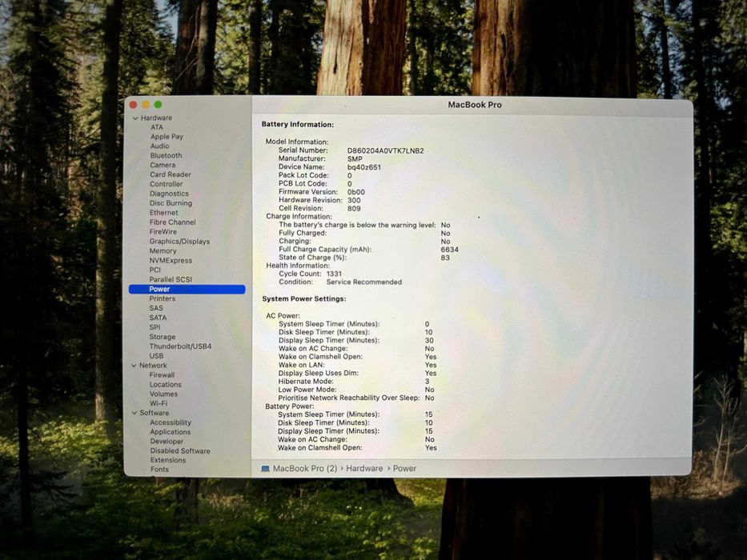Select the SATA entry
This screenshot has width=747, height=560.
[158, 318]
